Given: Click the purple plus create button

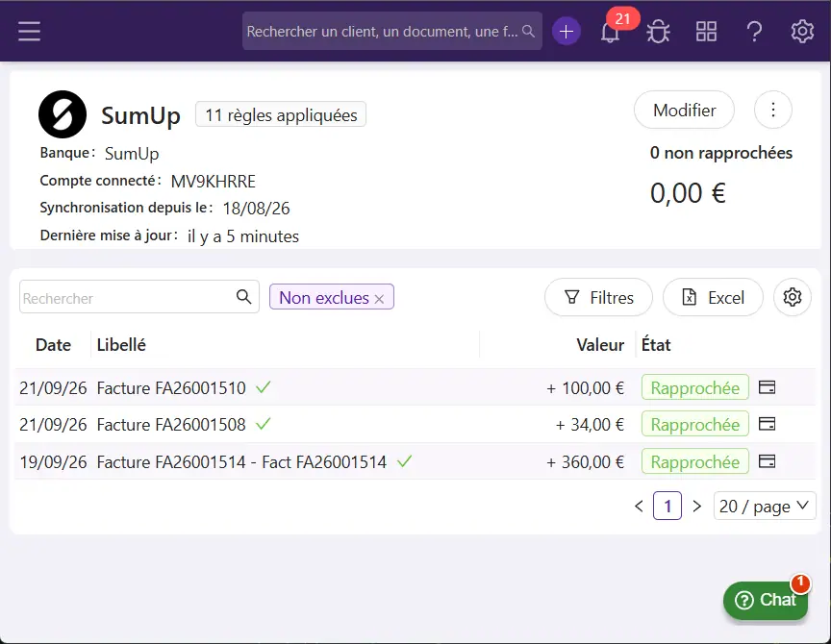Looking at the screenshot, I should (x=566, y=32).
